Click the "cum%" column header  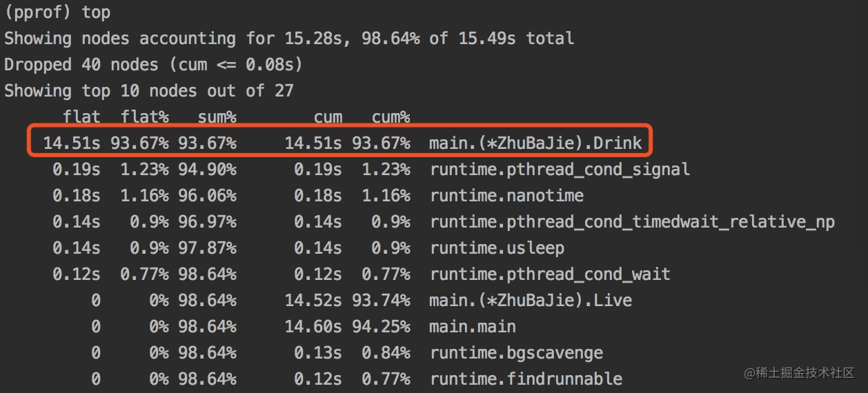391,117
